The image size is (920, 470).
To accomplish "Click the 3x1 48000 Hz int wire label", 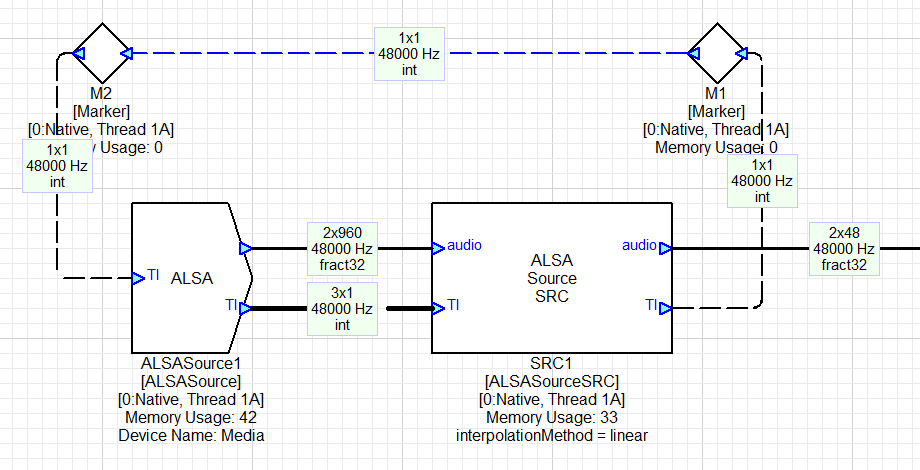I will 342,309.
